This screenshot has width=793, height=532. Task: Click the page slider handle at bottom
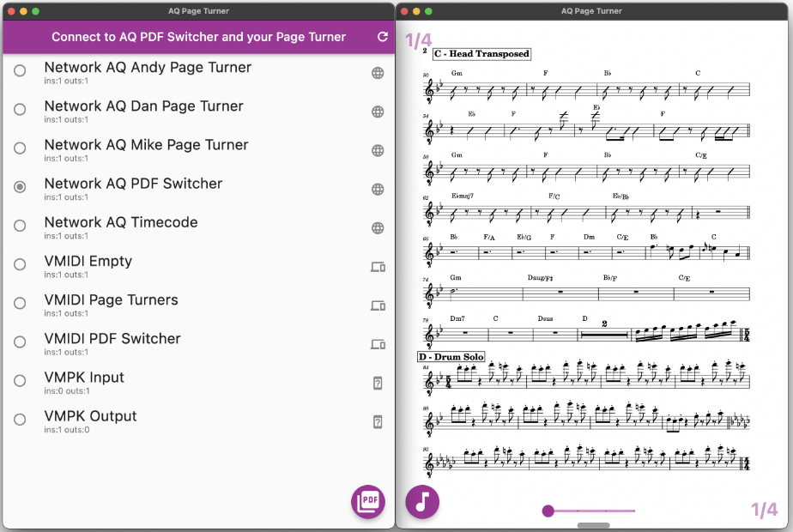pyautogui.click(x=548, y=511)
